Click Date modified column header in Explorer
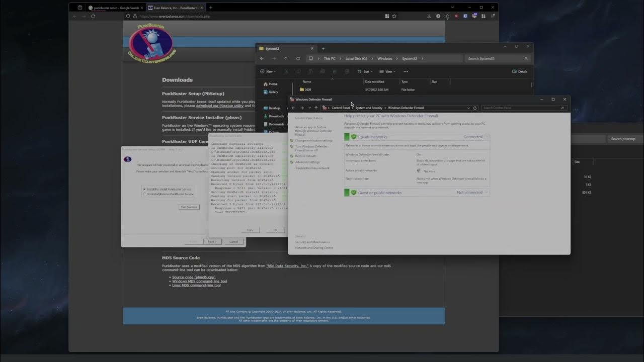The height and width of the screenshot is (362, 644). [374, 81]
